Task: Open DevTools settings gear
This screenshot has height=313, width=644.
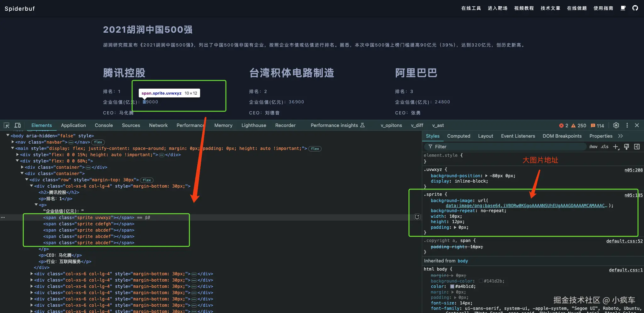Action: pyautogui.click(x=616, y=125)
